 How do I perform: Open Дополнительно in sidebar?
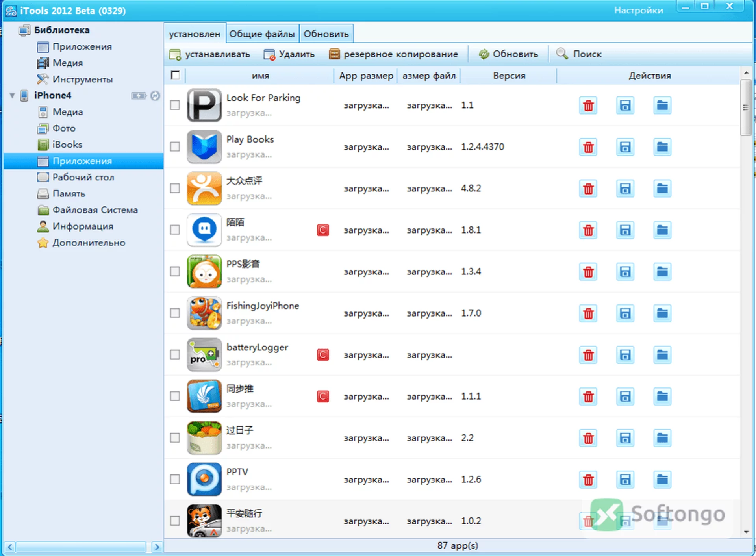[x=89, y=243]
